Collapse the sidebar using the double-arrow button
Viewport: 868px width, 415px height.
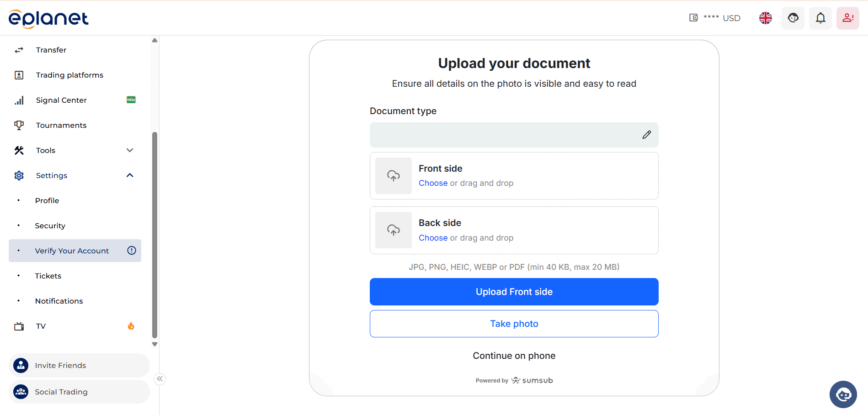pyautogui.click(x=160, y=378)
